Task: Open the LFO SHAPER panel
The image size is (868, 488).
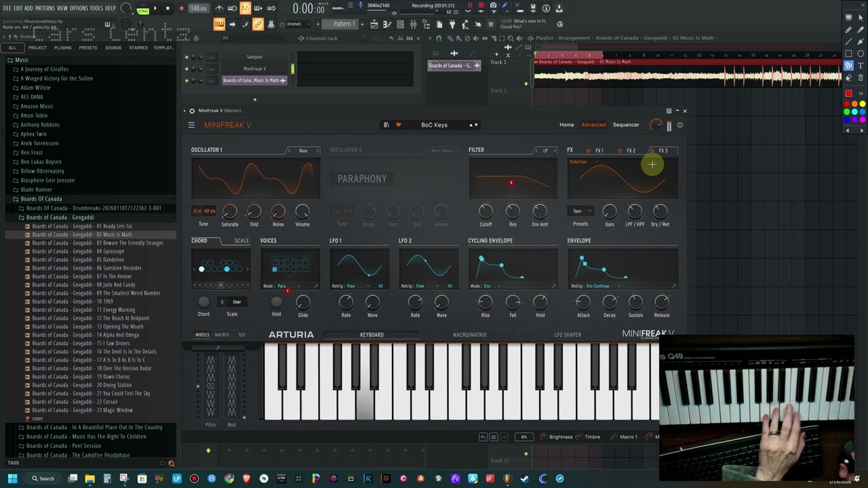Action: coord(568,335)
